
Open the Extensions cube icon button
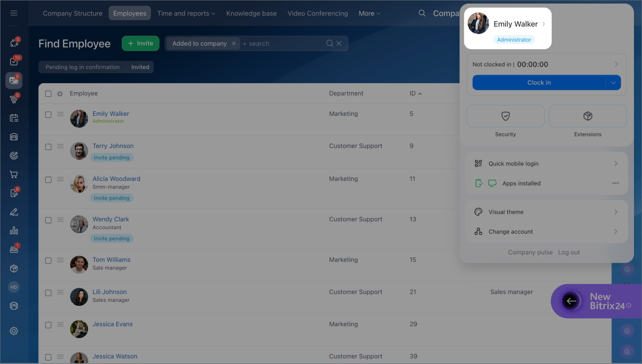point(587,116)
